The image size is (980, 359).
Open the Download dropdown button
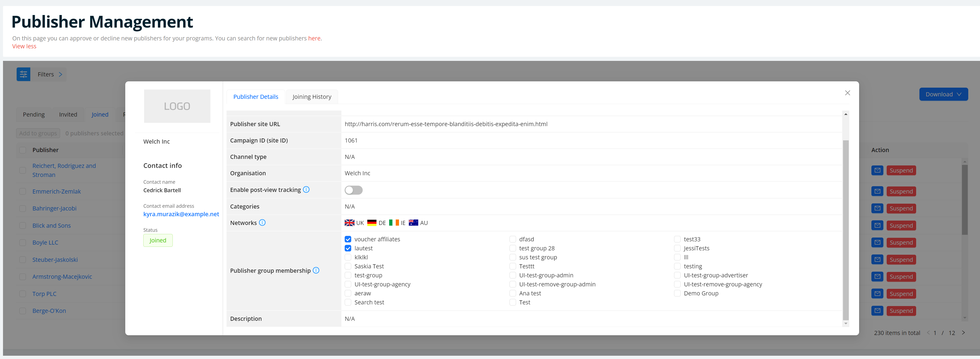tap(943, 94)
